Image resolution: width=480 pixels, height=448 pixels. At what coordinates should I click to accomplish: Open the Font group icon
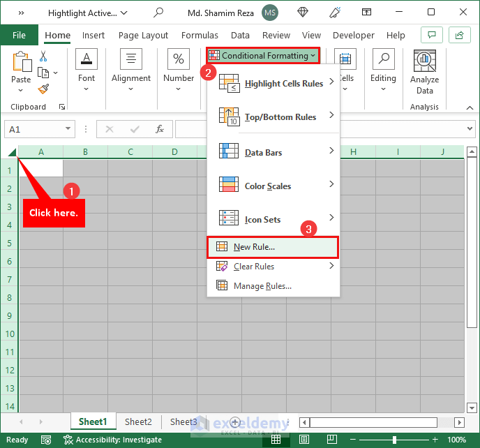[87, 59]
